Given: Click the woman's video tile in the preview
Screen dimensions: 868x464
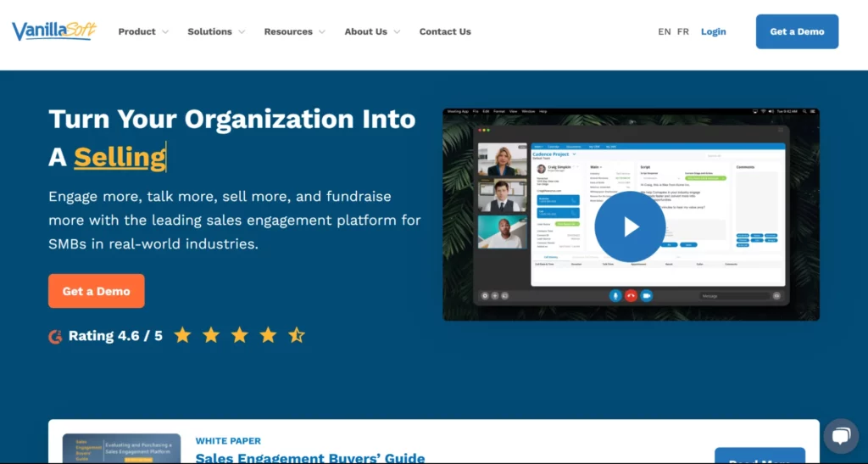Looking at the screenshot, I should click(x=503, y=159).
